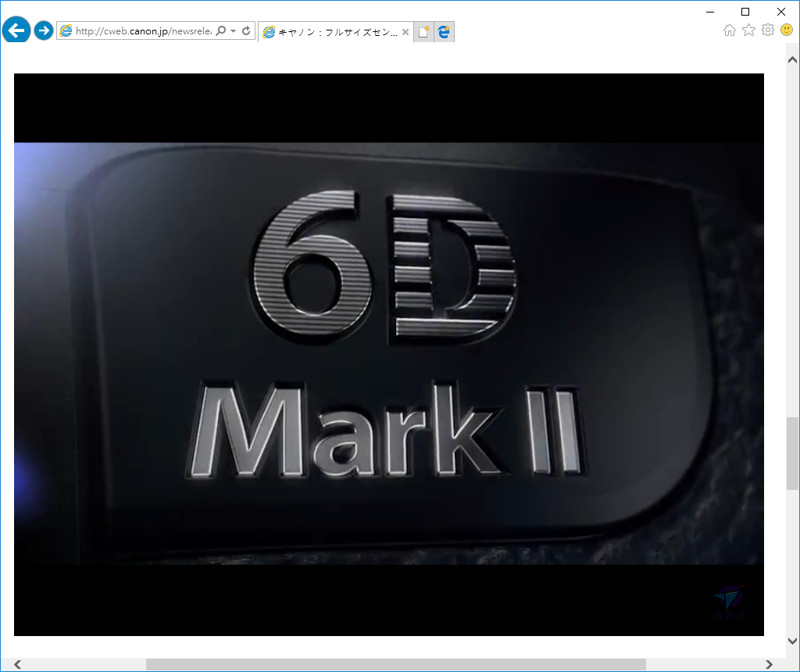Go forward to the next page

pyautogui.click(x=44, y=30)
